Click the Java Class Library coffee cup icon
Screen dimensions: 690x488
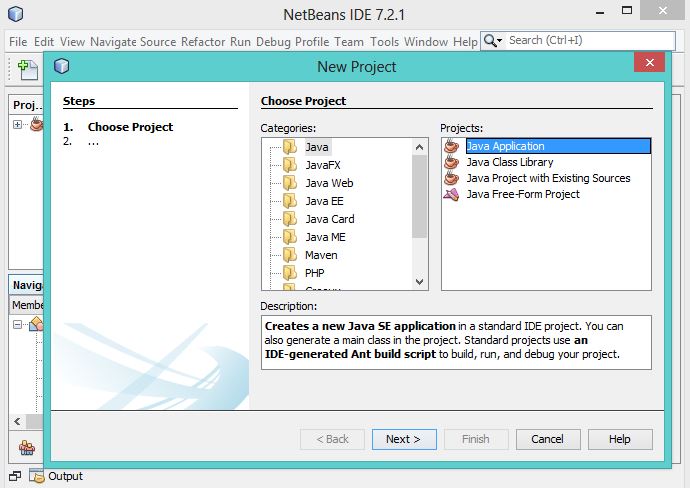coord(451,162)
